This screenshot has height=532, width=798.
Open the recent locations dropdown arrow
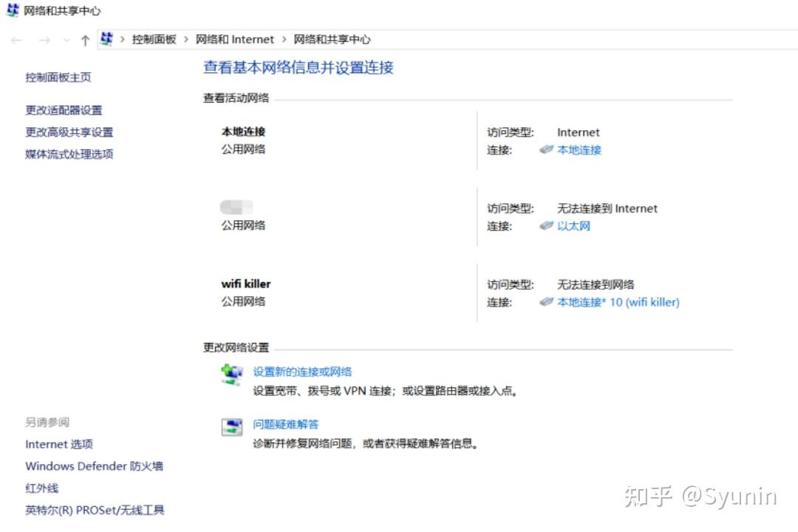pos(66,40)
